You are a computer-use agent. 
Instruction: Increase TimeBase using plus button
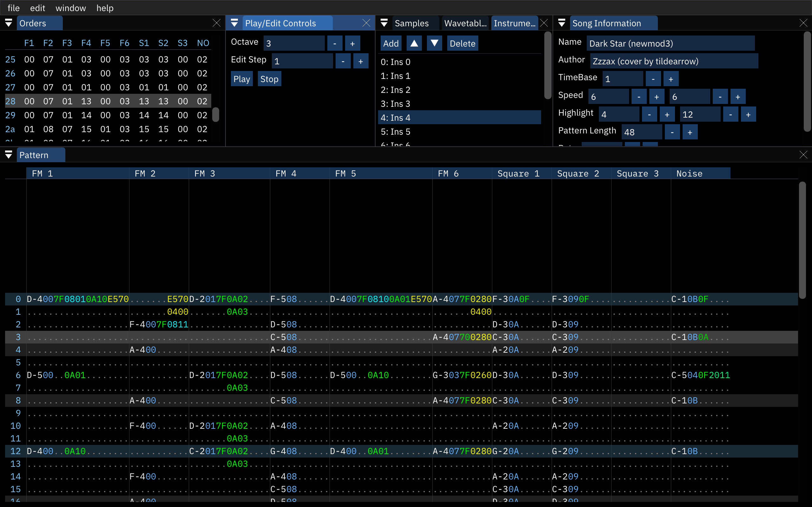point(671,79)
